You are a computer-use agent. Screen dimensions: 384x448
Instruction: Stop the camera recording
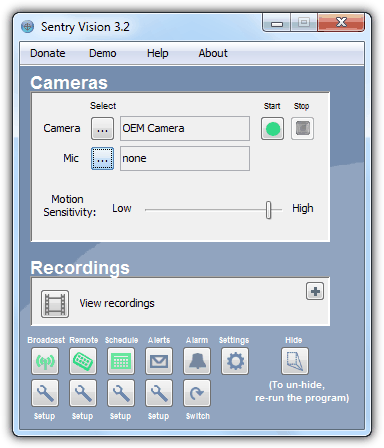tap(302, 128)
